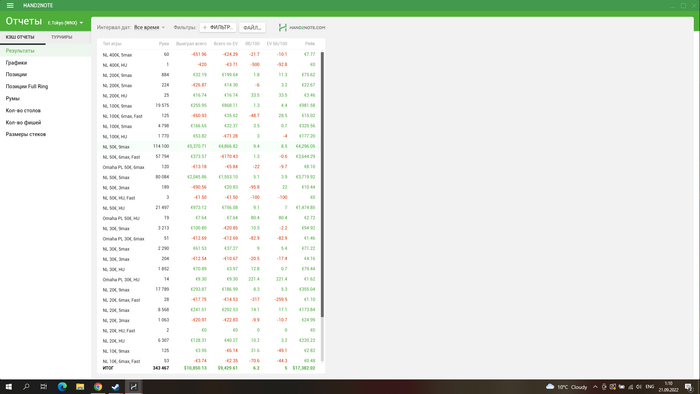Select Кол-во столов in the sidebar
The width and height of the screenshot is (700, 394).
(46, 111)
